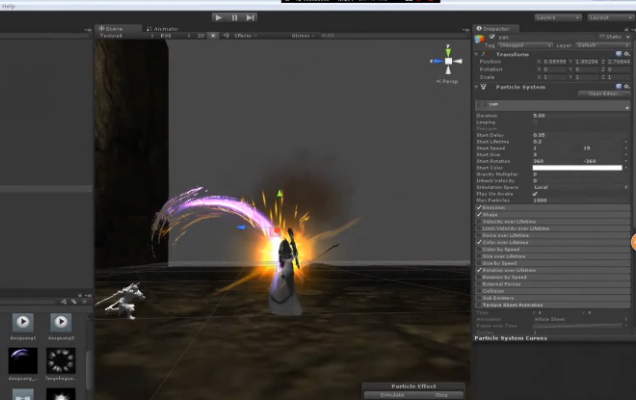
Task: Click the Pause button in the toolbar
Action: (235, 17)
